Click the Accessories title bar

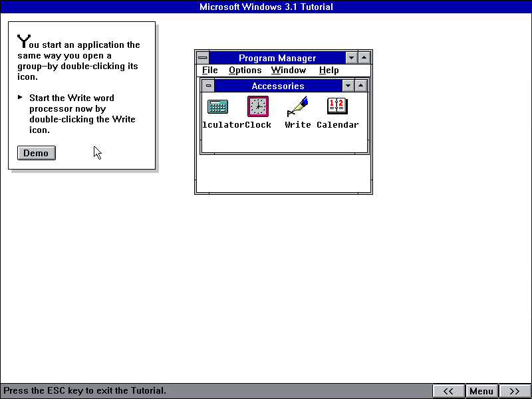(x=278, y=86)
